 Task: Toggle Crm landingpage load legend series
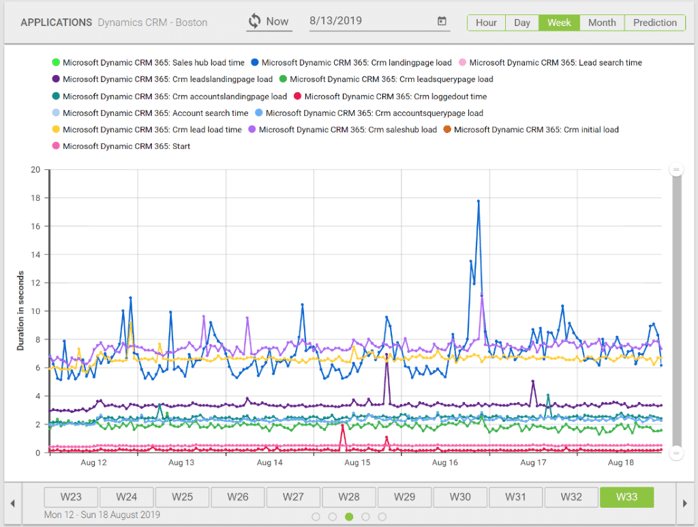351,63
